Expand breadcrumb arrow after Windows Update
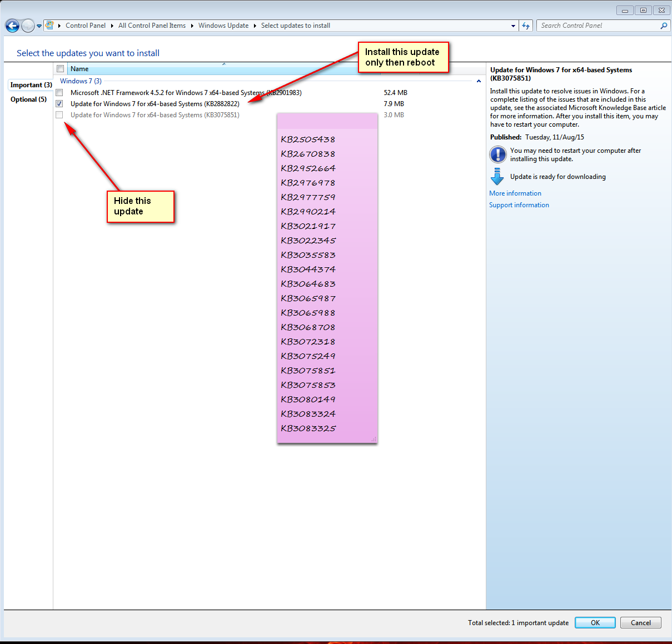 (x=255, y=26)
